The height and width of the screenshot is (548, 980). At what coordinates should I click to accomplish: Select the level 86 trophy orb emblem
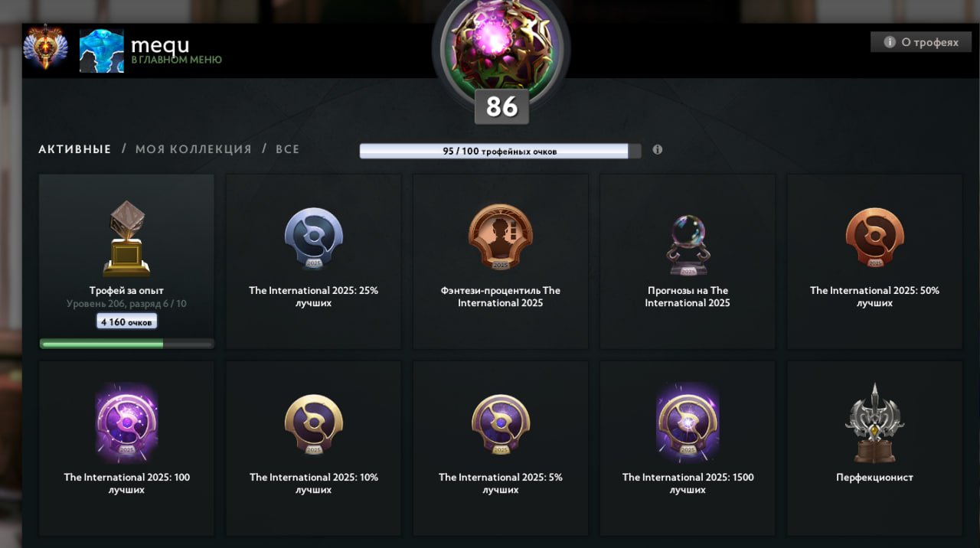(501, 47)
